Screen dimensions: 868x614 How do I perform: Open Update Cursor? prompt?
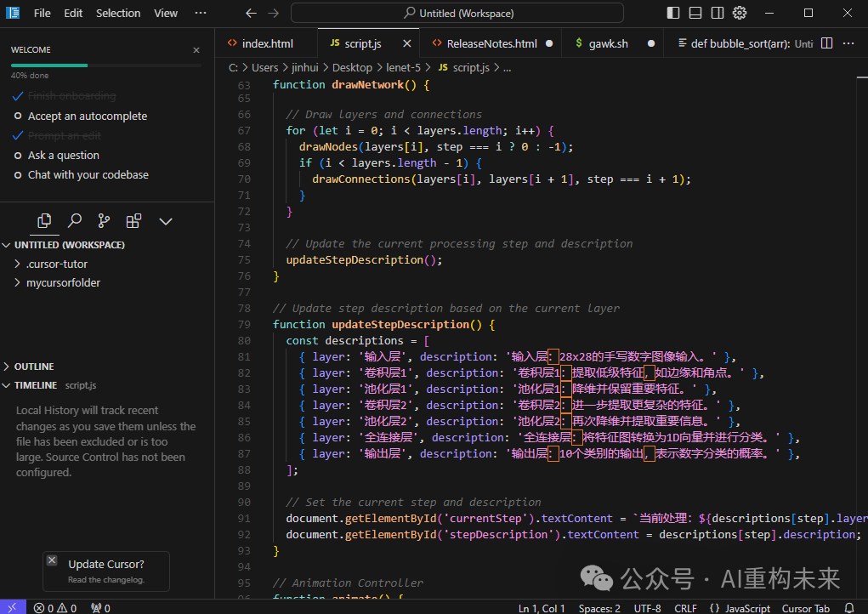click(x=106, y=564)
